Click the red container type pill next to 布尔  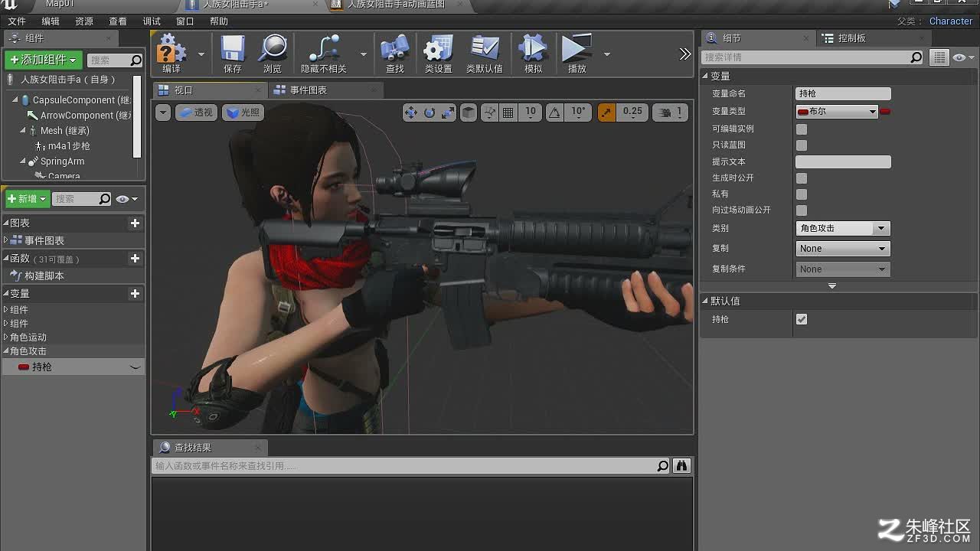(x=885, y=112)
